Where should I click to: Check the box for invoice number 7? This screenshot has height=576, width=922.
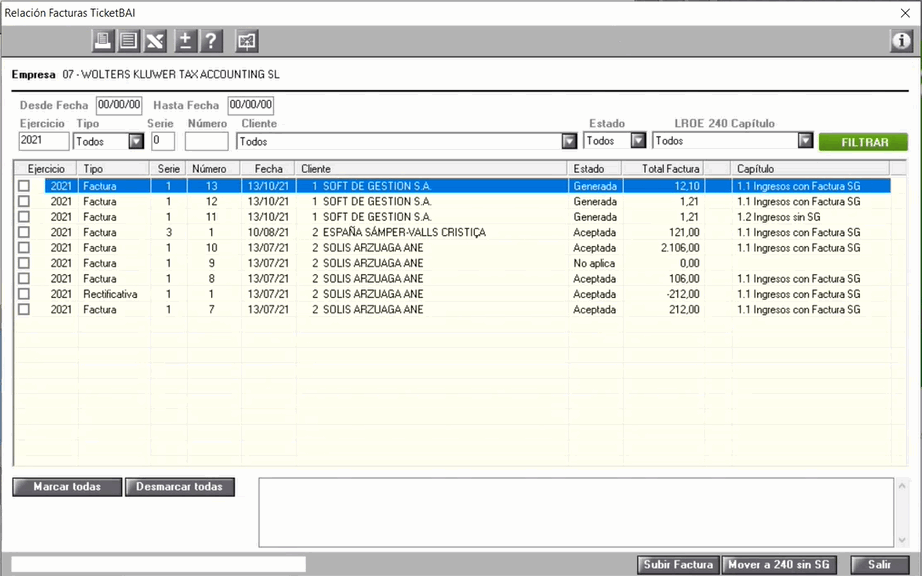click(24, 309)
